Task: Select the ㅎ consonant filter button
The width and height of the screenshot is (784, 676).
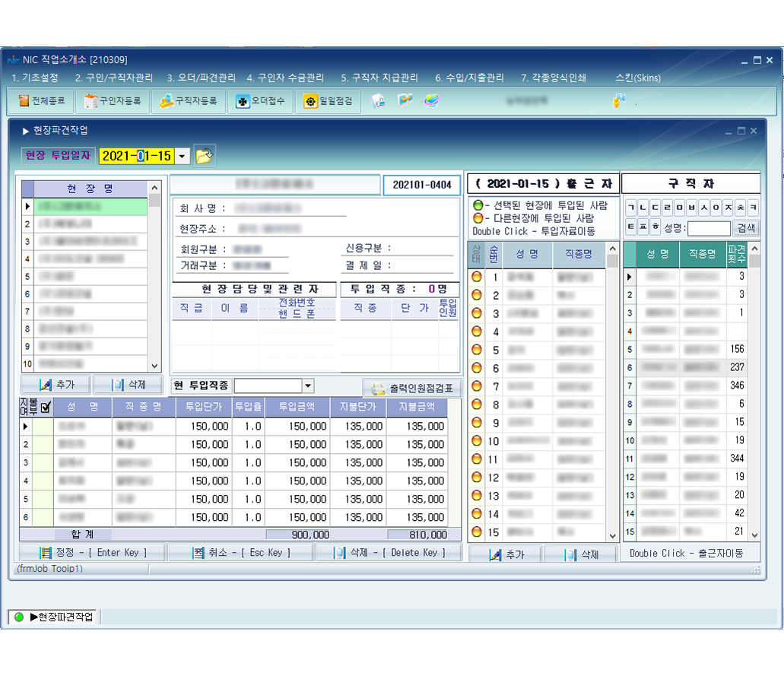Action: [655, 227]
